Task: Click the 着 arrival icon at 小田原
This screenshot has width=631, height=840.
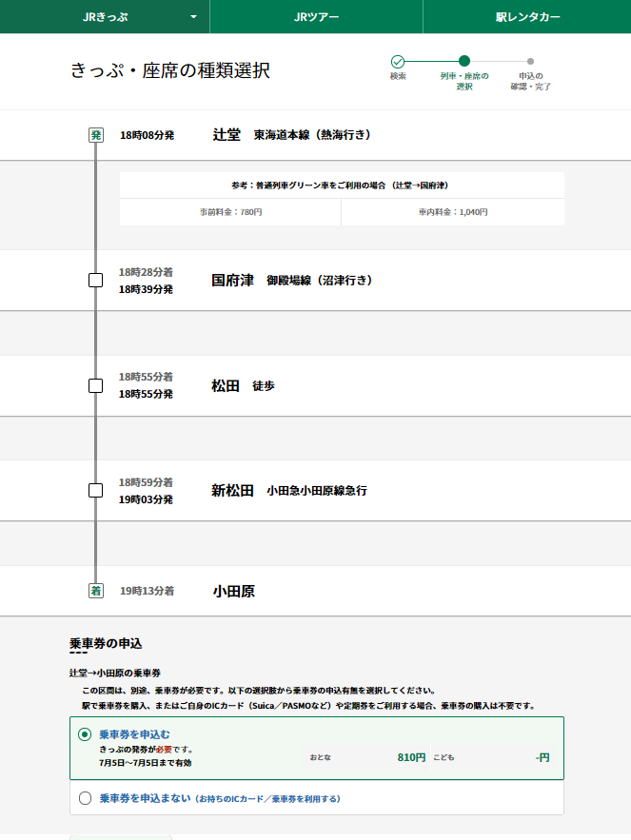Action: 96,591
